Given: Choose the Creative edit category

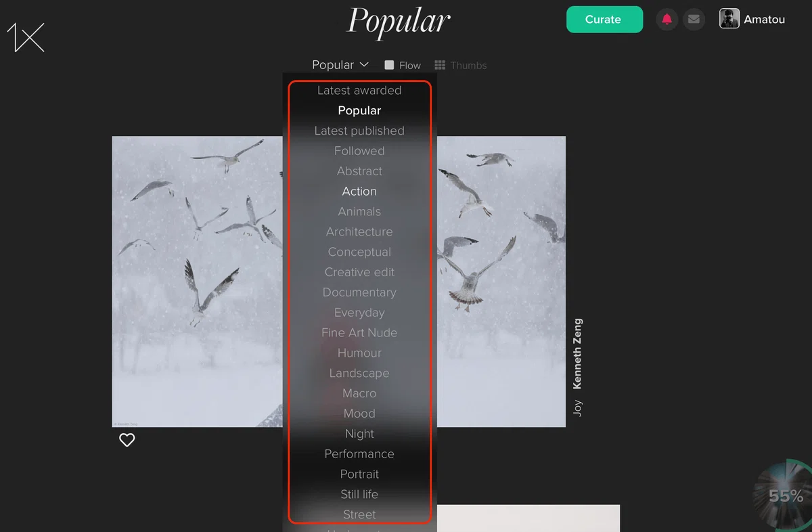Looking at the screenshot, I should 359,272.
